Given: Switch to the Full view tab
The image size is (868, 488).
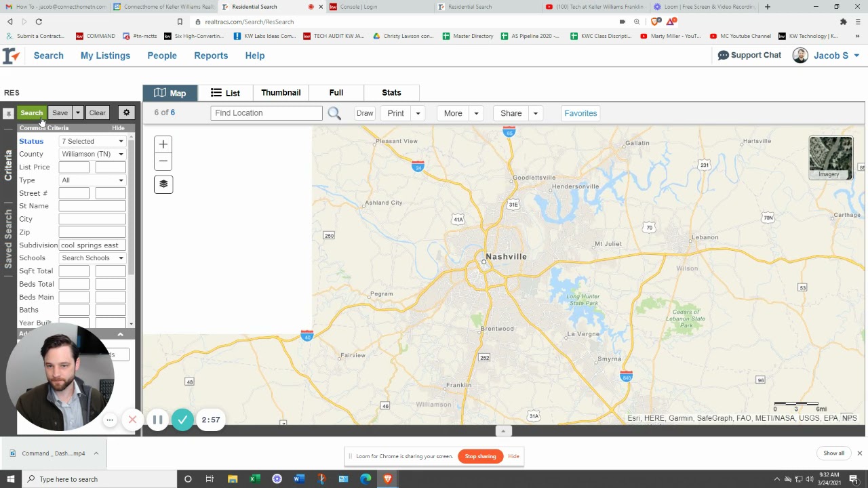Looking at the screenshot, I should [x=336, y=93].
